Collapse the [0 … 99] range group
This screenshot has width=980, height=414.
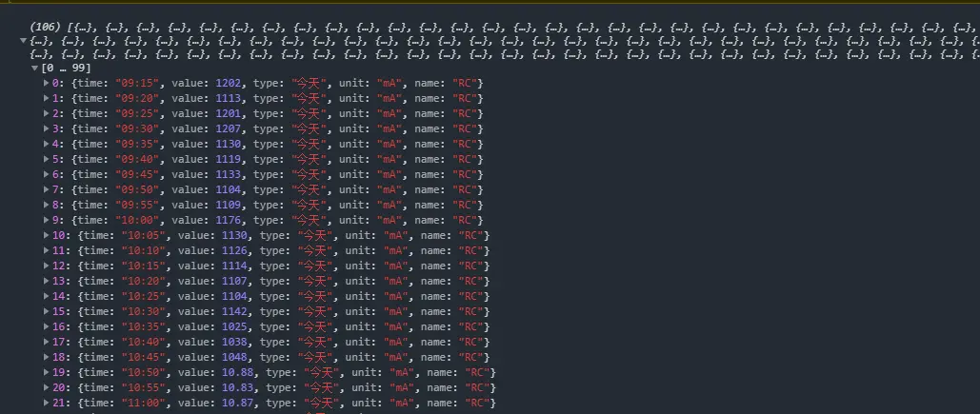click(35, 68)
